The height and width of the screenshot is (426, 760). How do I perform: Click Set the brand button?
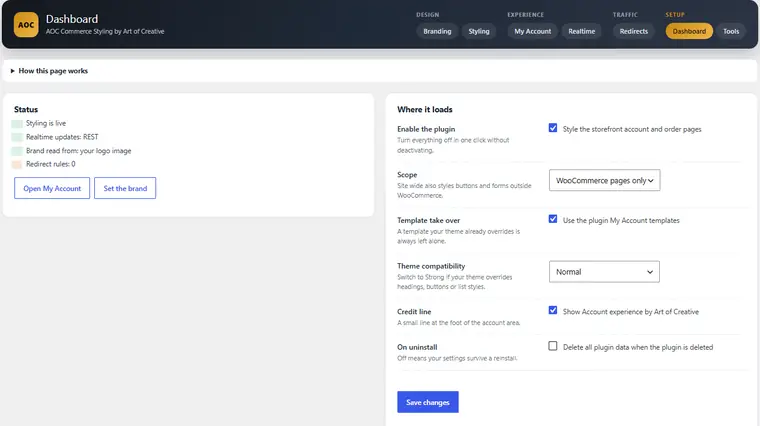(125, 188)
